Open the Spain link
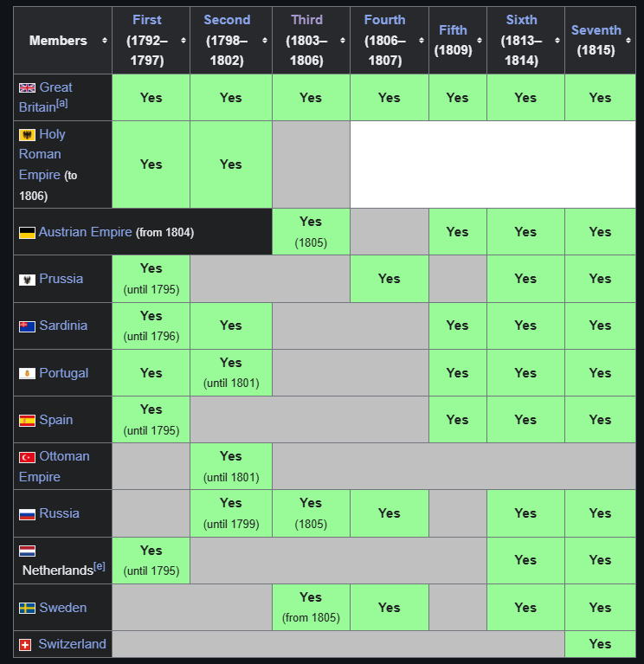Screen dimensions: 644x664 coord(56,420)
